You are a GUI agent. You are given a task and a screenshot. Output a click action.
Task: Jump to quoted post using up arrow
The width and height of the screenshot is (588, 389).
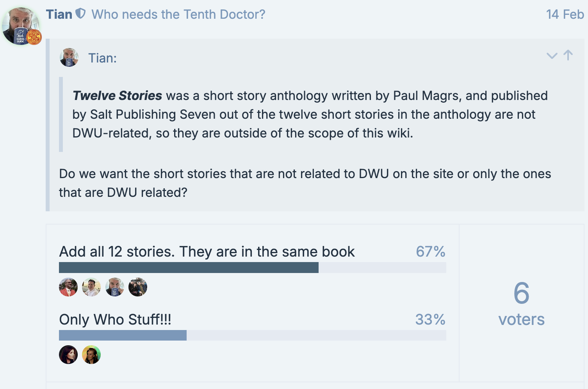(x=568, y=55)
